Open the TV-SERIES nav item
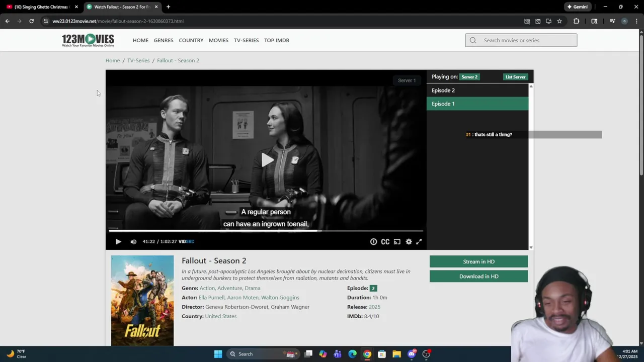 click(246, 40)
